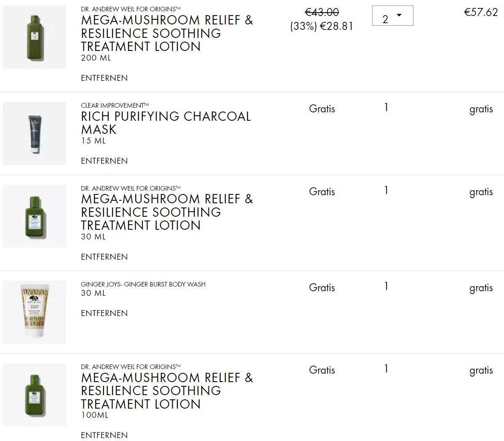Image resolution: width=504 pixels, height=441 pixels.
Task: Open the Ginger Joys body wash name
Action: (143, 284)
